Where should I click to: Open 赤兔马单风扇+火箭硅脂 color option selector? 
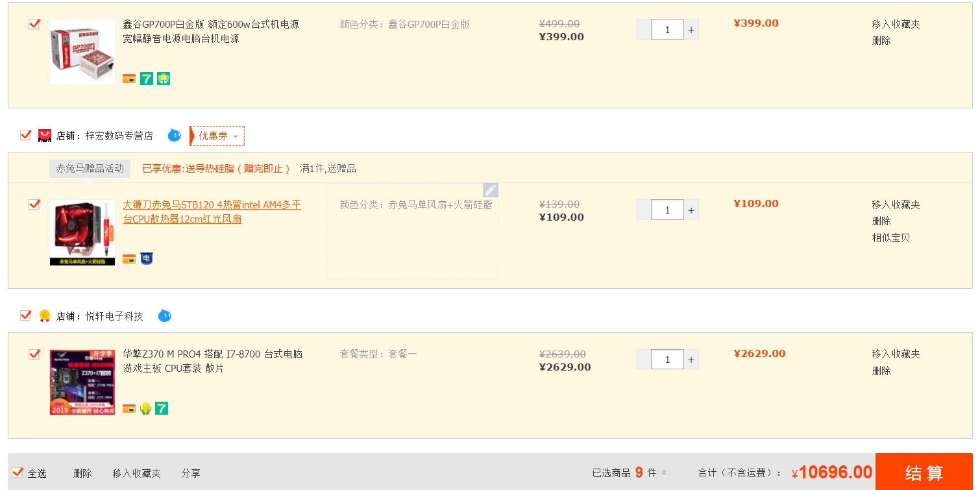pyautogui.click(x=412, y=231)
